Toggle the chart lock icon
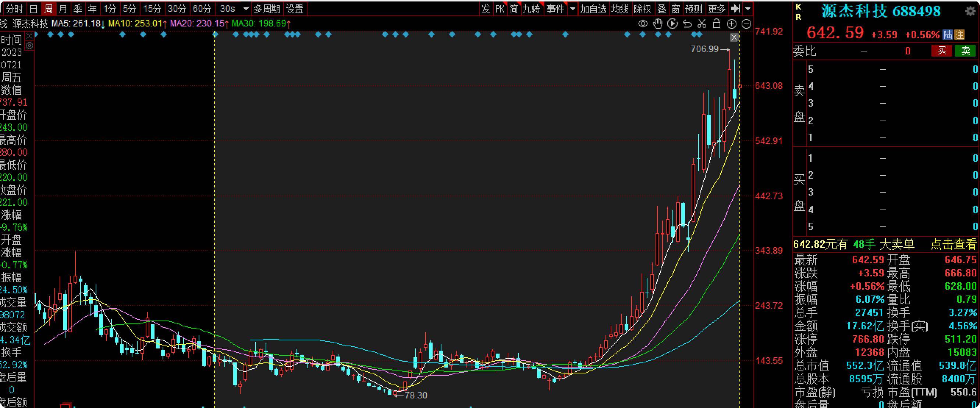The width and height of the screenshot is (980, 408). [x=717, y=24]
